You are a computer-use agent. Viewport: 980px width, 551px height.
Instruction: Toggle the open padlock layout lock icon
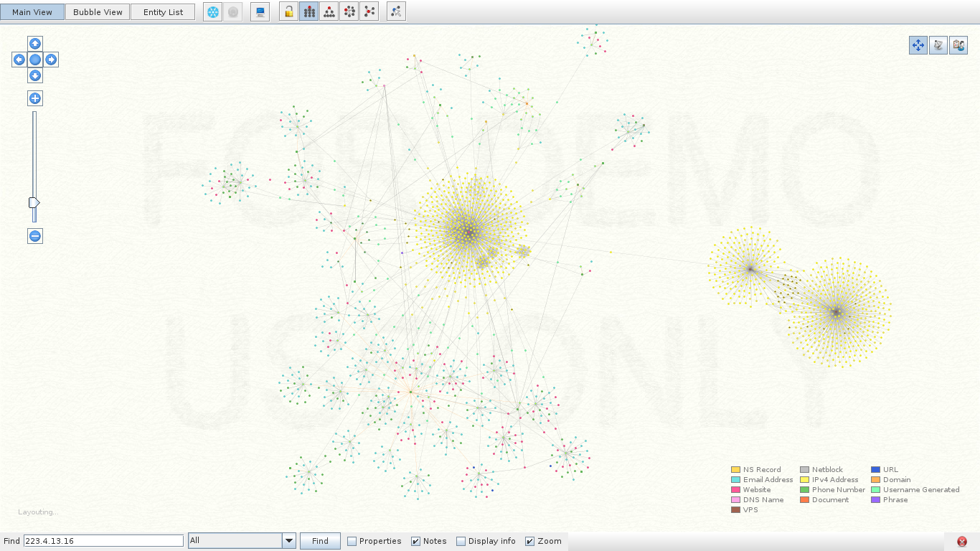(x=288, y=12)
